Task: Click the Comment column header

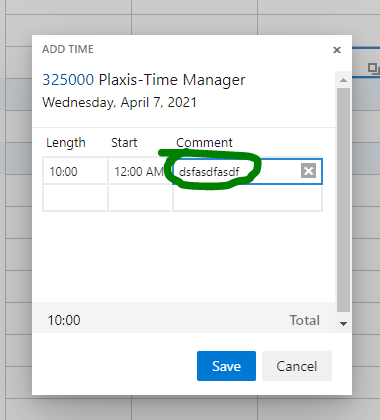Action: point(204,143)
